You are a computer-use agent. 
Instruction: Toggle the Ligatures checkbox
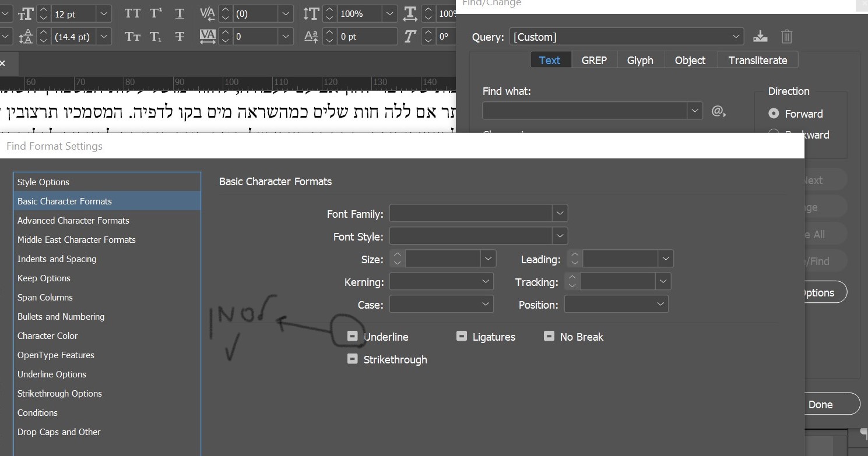[x=461, y=336]
